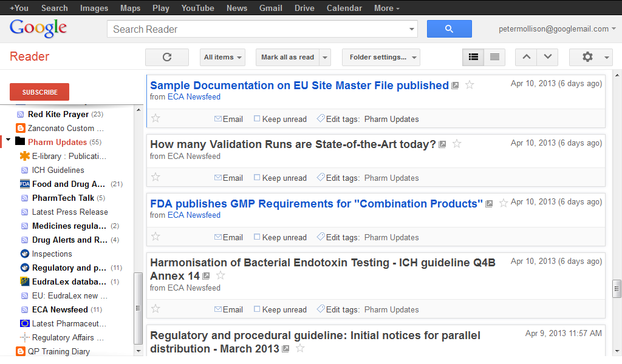The image size is (622, 364).
Task: Email the Sample Documentation article
Action: coord(228,119)
